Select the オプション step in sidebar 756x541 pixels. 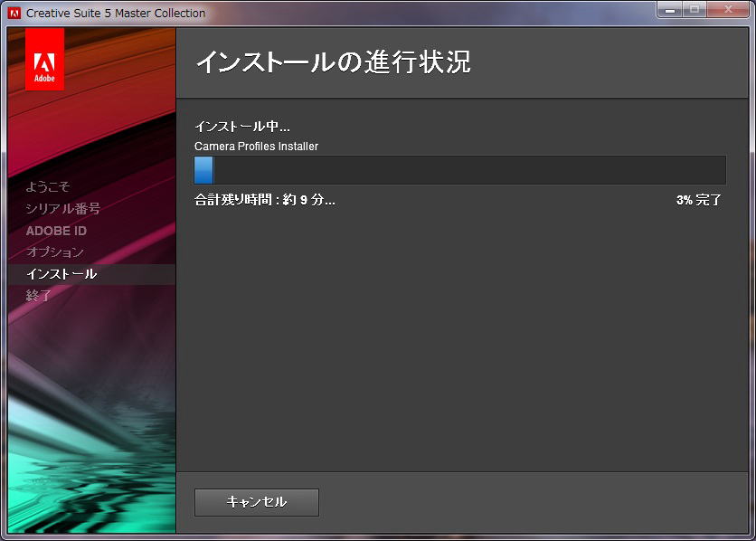[55, 252]
